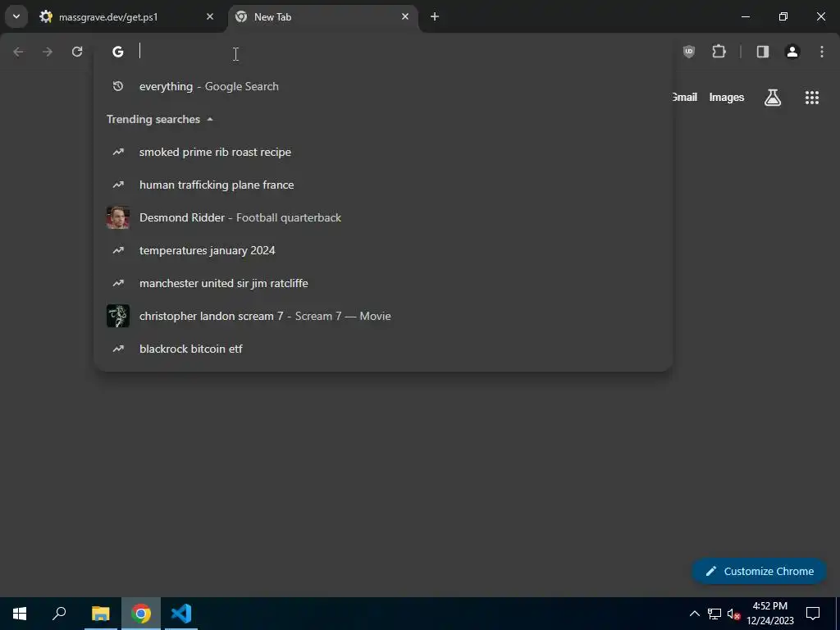
Task: Open the Gmail link
Action: (684, 97)
